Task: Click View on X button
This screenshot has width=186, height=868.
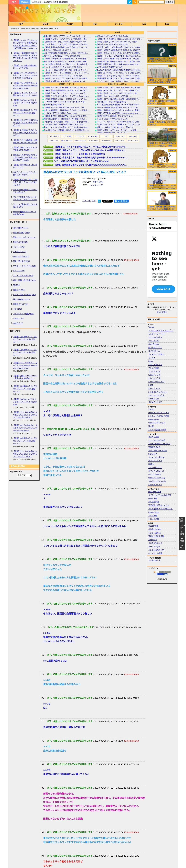Action: (163, 289)
